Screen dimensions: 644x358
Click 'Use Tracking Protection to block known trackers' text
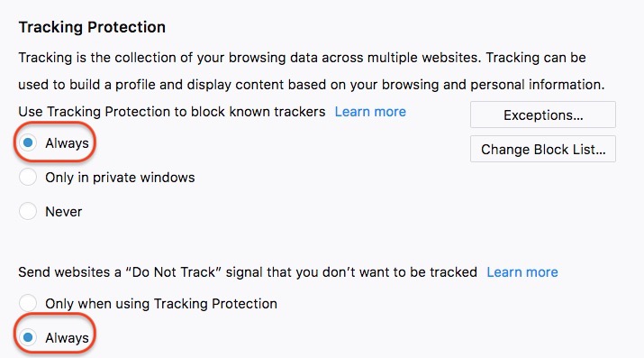(172, 112)
